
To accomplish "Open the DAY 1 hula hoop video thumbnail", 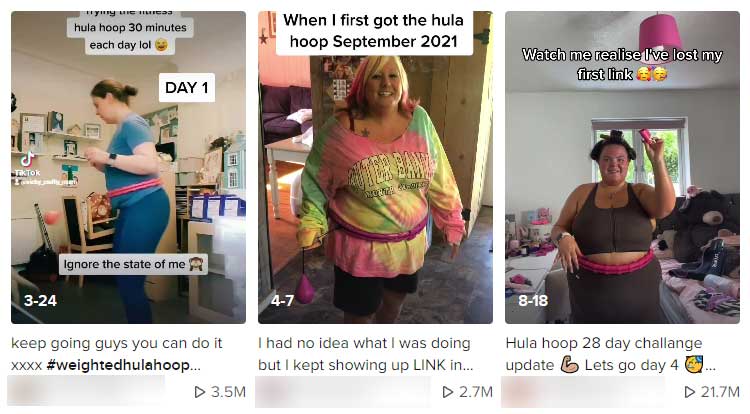I will point(128,167).
